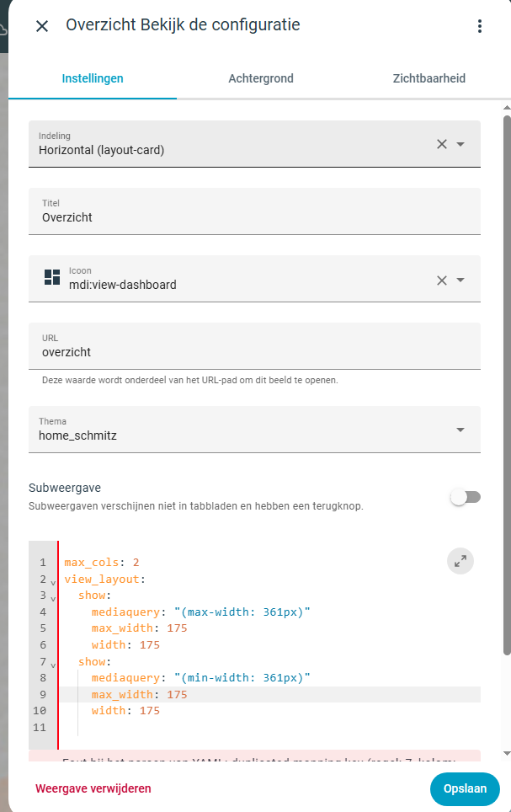Select the Instellingen tab
The height and width of the screenshot is (812, 511).
pyautogui.click(x=93, y=78)
